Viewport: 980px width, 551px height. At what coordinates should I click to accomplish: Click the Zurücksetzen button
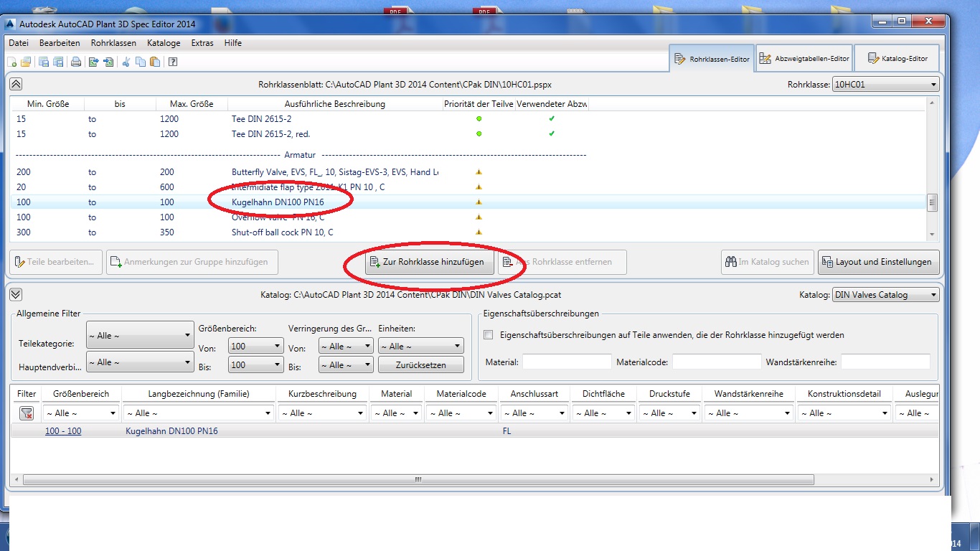tap(420, 365)
